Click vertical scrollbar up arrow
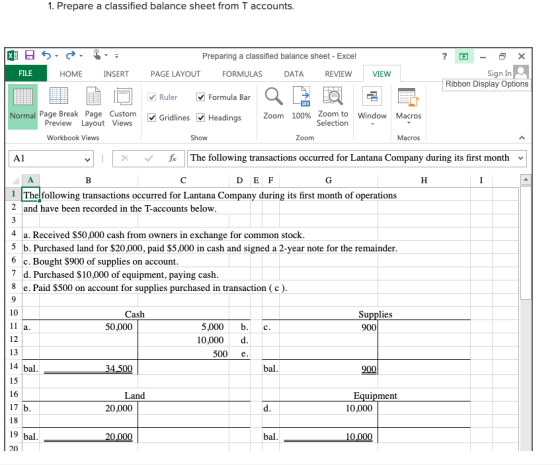560x465 pixels. (x=525, y=180)
